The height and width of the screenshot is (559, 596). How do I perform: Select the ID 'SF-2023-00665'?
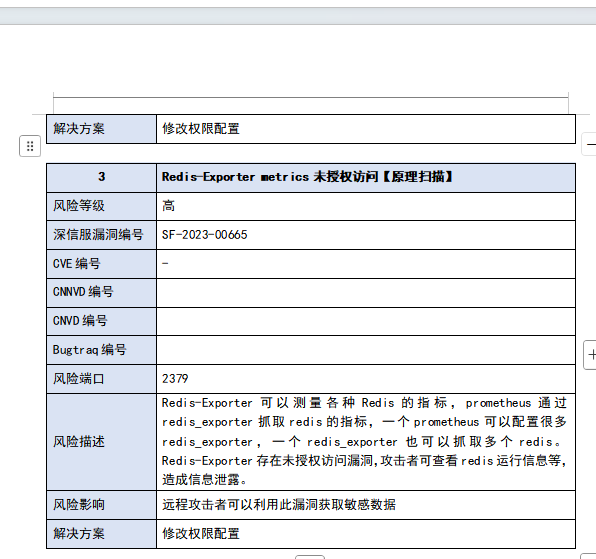point(204,235)
